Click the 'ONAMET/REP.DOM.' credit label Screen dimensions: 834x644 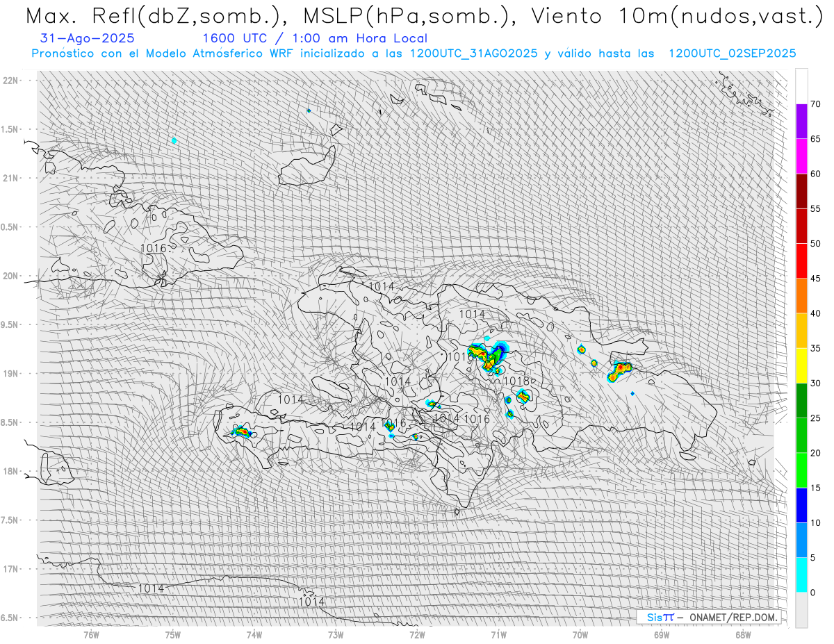(x=733, y=617)
